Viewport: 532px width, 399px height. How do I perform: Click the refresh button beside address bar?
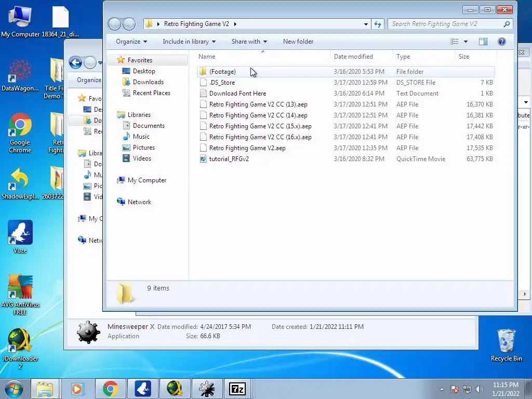pos(378,24)
